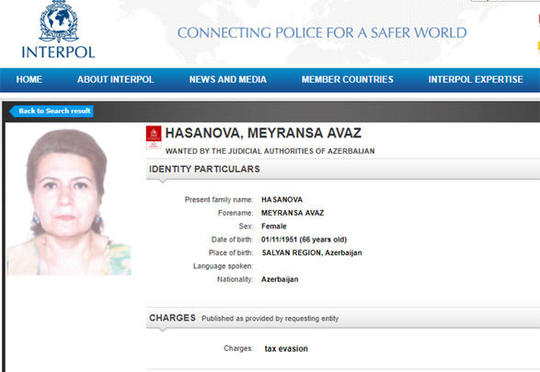Go back to search result
Screen dimensions: 540x372
(52, 111)
